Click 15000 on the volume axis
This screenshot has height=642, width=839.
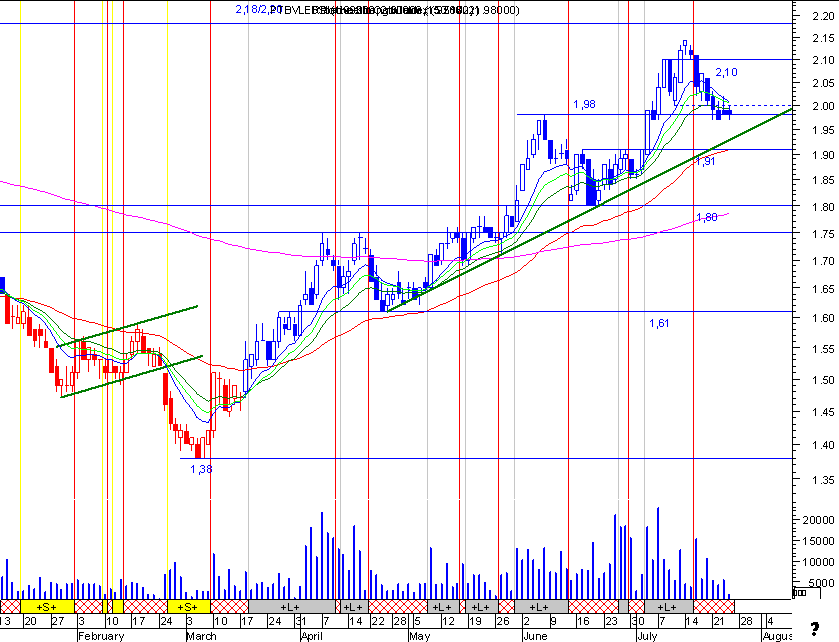818,541
